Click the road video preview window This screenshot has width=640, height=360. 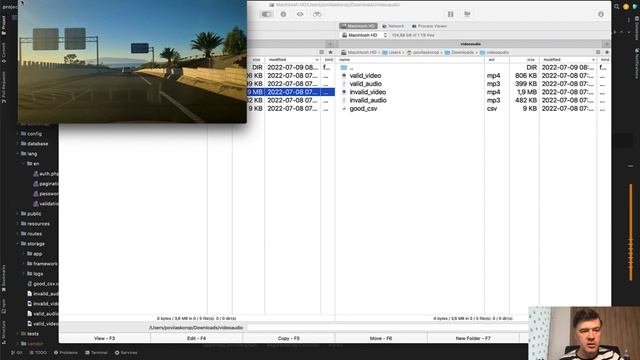click(x=132, y=61)
